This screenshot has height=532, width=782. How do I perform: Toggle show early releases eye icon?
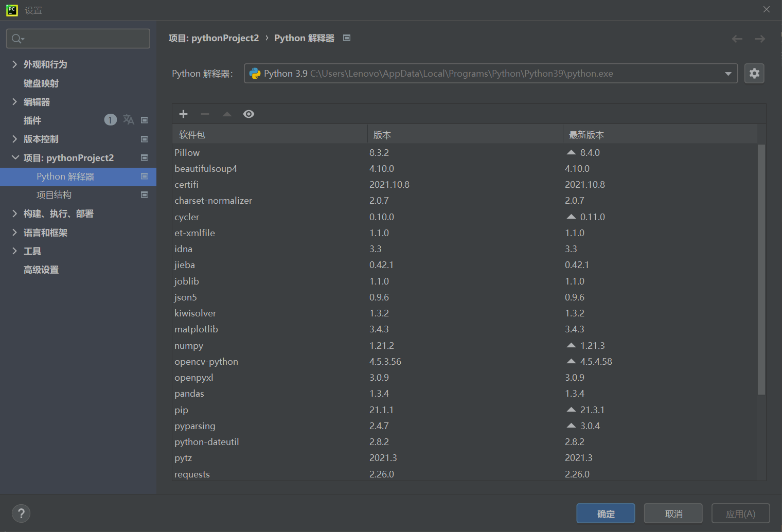tap(248, 114)
